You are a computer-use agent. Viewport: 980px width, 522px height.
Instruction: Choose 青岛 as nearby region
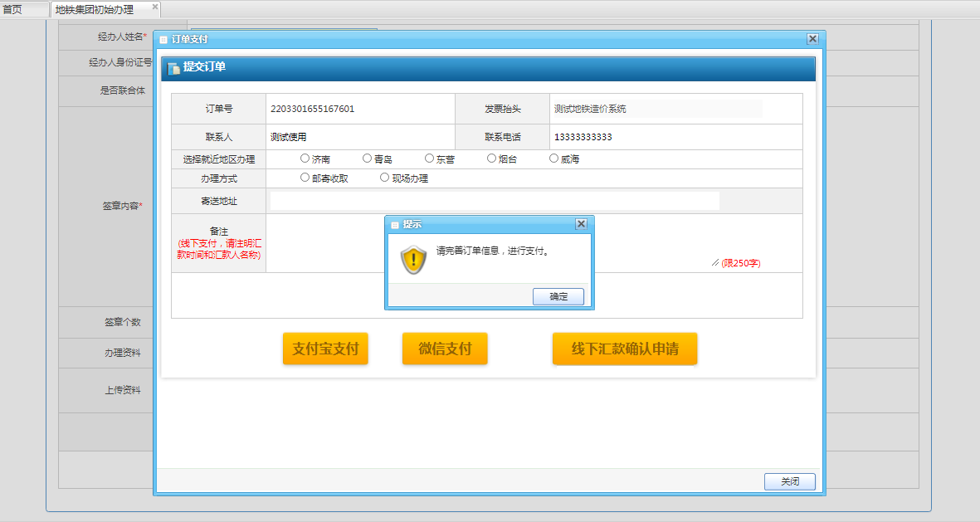coord(367,159)
